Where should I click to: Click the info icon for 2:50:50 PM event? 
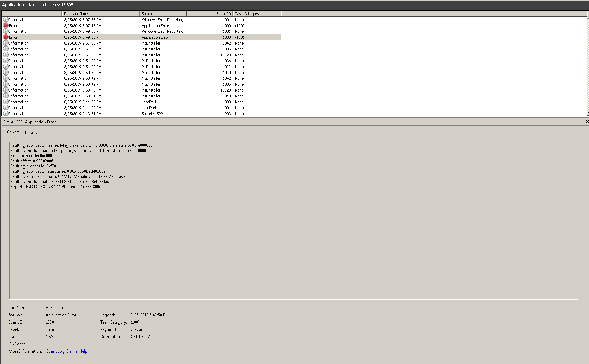point(6,73)
